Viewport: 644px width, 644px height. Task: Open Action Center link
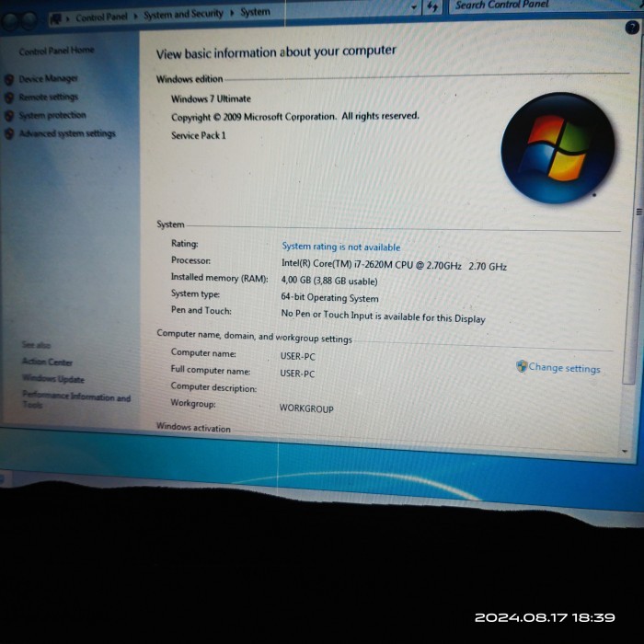(x=47, y=362)
